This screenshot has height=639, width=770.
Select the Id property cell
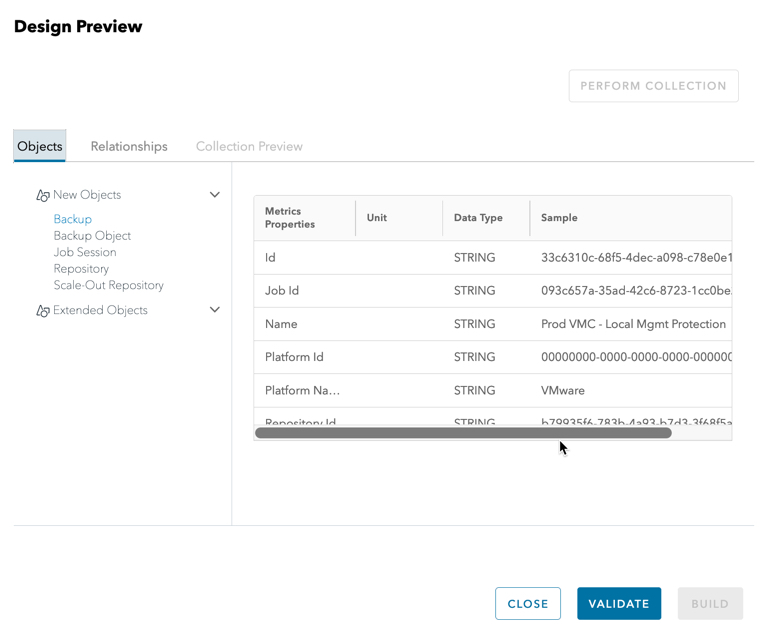[x=270, y=257]
